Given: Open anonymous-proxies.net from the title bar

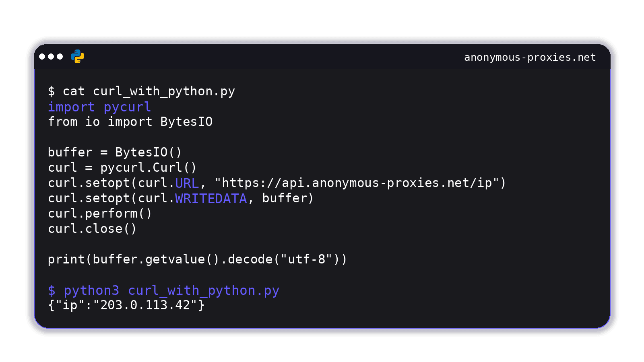Looking at the screenshot, I should click(x=529, y=57).
